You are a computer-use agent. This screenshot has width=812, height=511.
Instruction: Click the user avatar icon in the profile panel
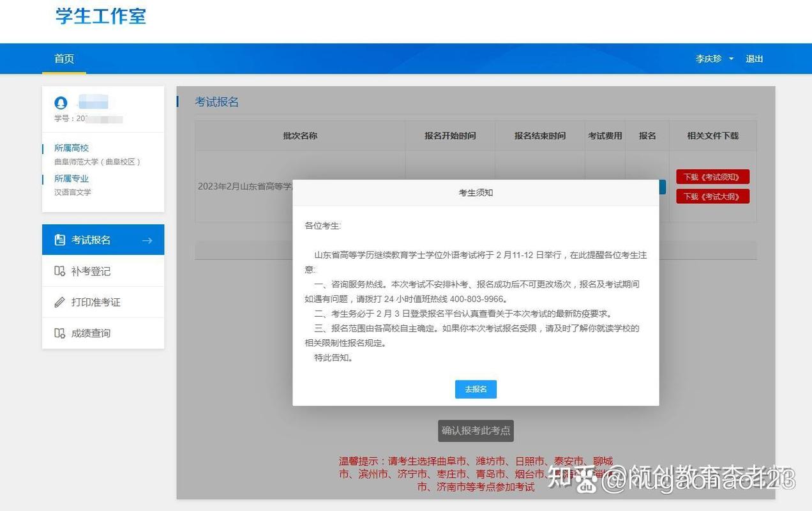tap(61, 103)
